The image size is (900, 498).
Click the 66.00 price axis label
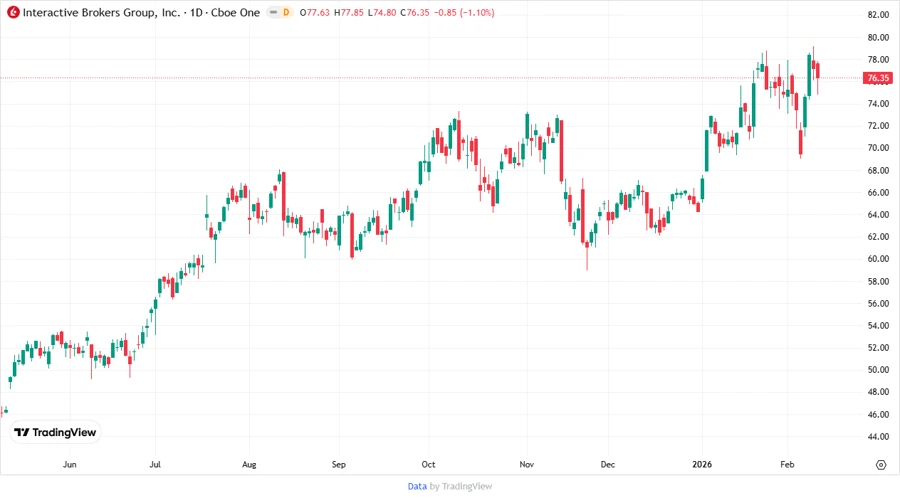point(878,193)
